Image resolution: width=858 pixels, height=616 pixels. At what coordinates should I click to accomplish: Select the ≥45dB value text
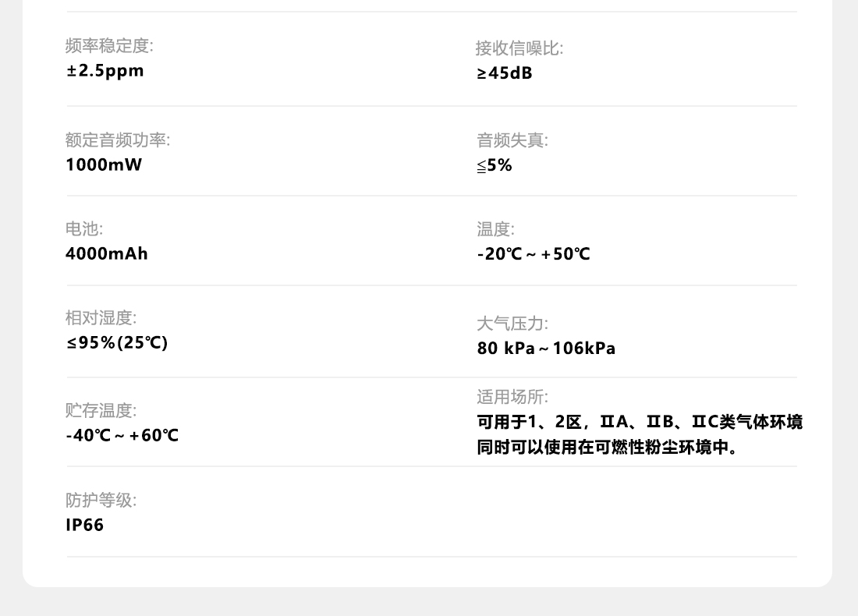505,73
